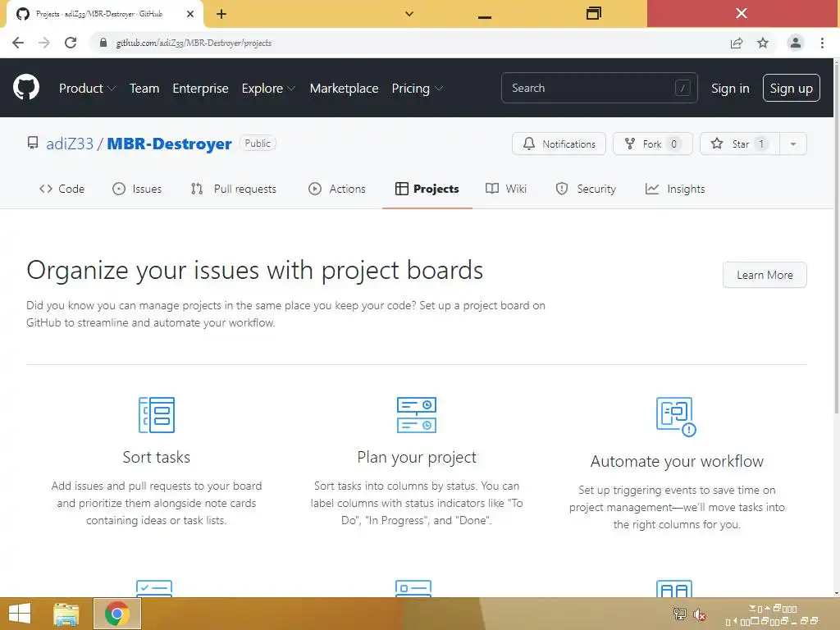
Task: Click the muted speaker tray icon
Action: coord(699,614)
